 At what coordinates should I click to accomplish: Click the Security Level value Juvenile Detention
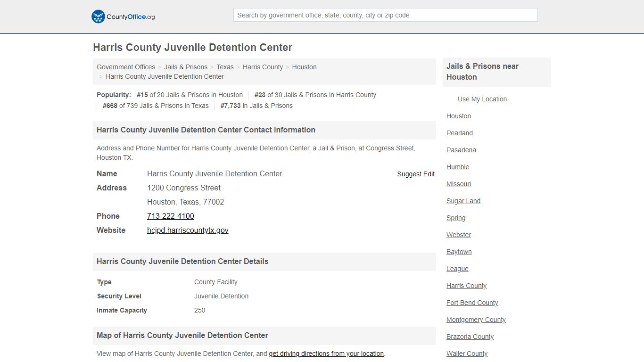pyautogui.click(x=221, y=296)
